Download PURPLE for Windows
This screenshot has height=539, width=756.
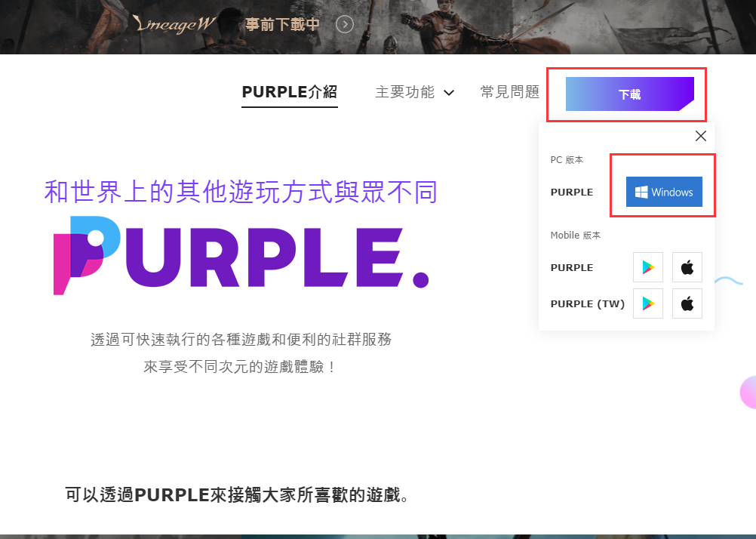[x=664, y=192]
